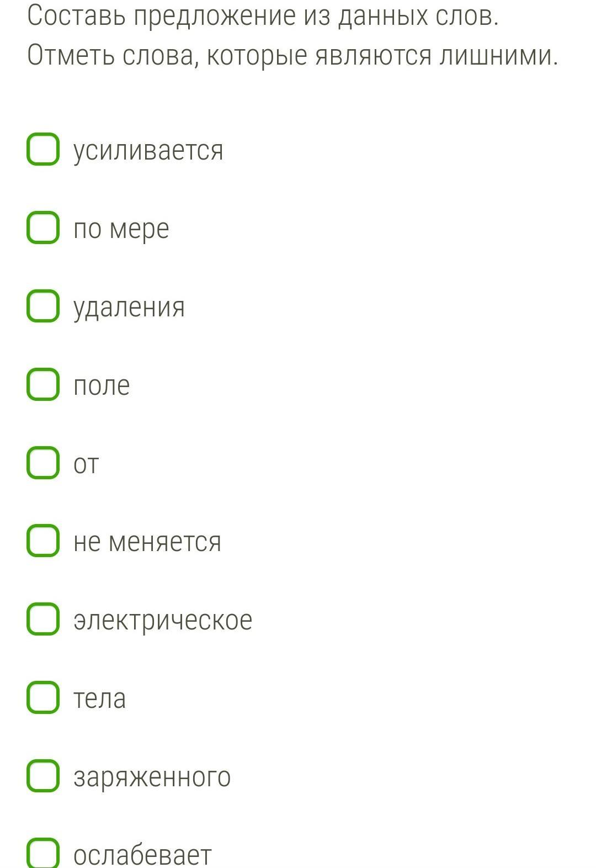Click the по мере label text
The height and width of the screenshot is (868, 596).
point(121,229)
